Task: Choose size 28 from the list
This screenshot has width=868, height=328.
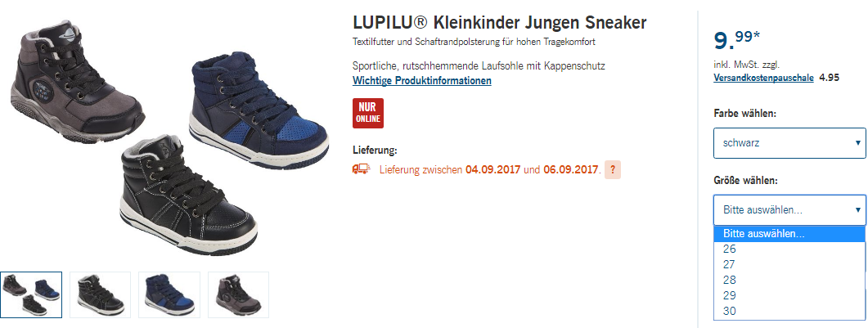Action: (x=789, y=281)
